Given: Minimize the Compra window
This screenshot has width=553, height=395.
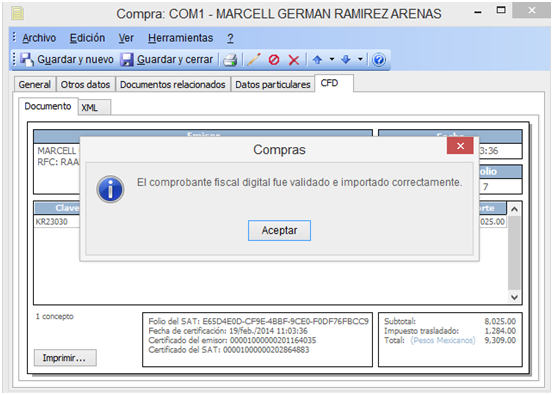Looking at the screenshot, I should 478,12.
